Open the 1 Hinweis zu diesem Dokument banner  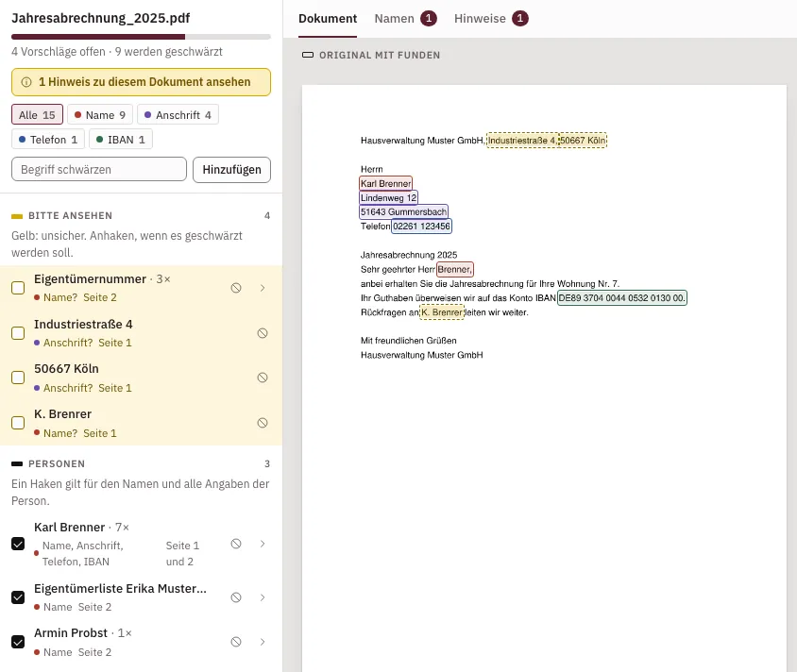[x=141, y=82]
